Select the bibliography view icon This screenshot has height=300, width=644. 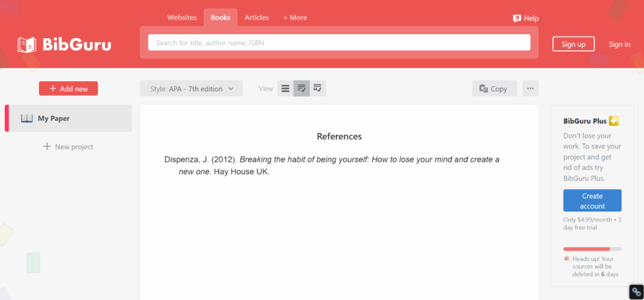tap(301, 88)
